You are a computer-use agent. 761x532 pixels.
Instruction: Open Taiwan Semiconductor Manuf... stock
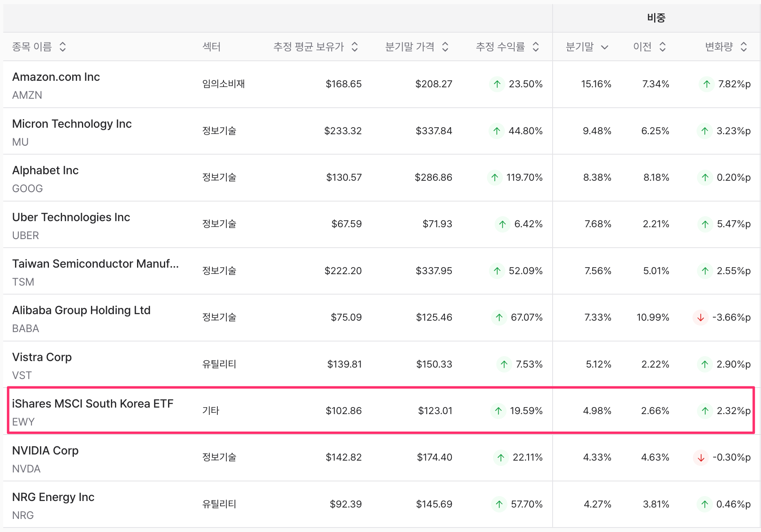click(95, 264)
